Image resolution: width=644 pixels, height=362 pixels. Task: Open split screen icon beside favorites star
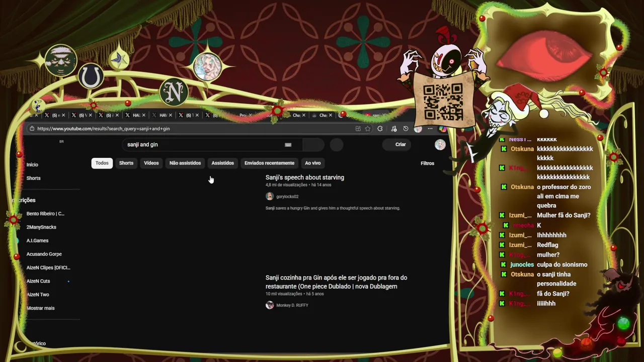tap(358, 129)
